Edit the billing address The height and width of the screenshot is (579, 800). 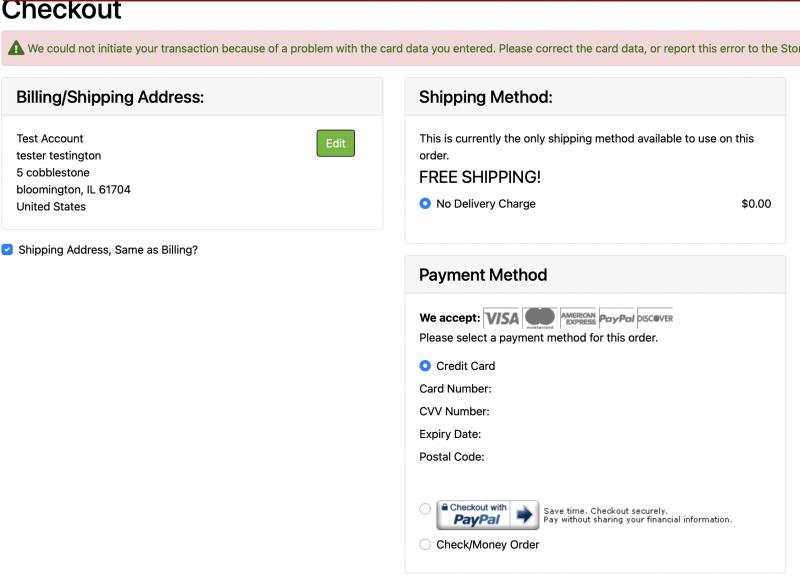[x=336, y=143]
